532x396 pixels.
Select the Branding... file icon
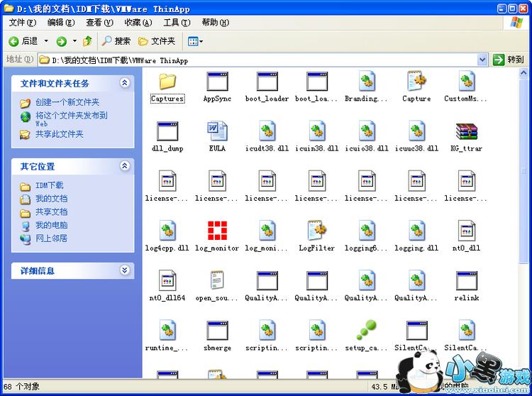pos(367,81)
